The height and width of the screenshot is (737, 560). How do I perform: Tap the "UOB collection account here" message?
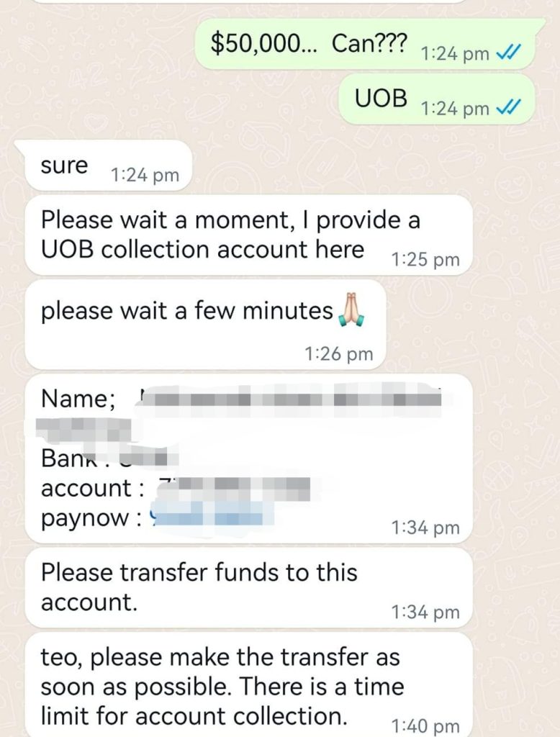click(x=249, y=235)
